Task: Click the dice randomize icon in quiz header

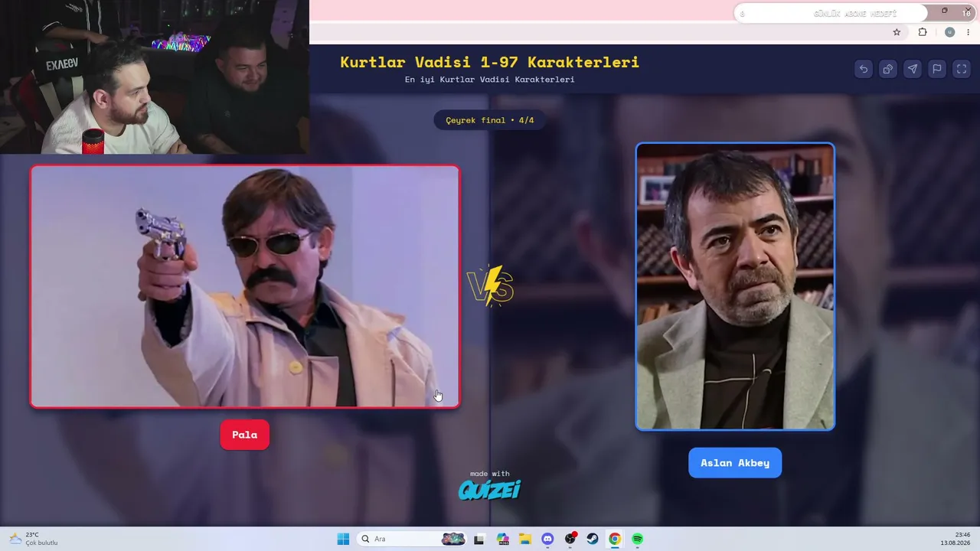Action: point(888,69)
